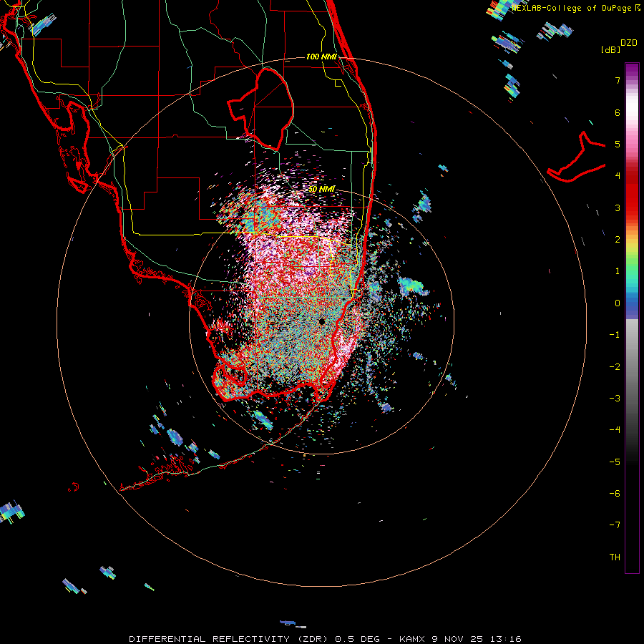
Task: Click the ZDR color bar legend
Action: (x=632, y=318)
